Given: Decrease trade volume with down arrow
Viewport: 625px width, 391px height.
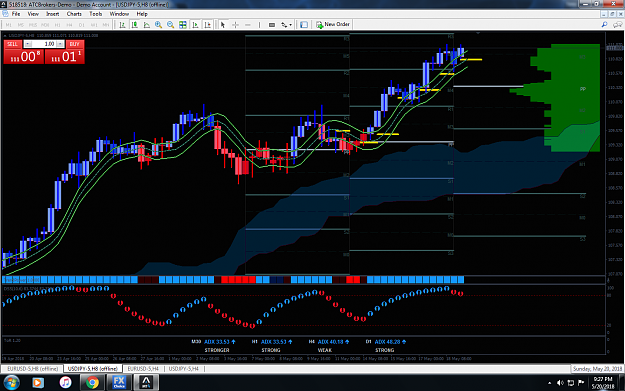Looking at the screenshot, I should pos(28,44).
